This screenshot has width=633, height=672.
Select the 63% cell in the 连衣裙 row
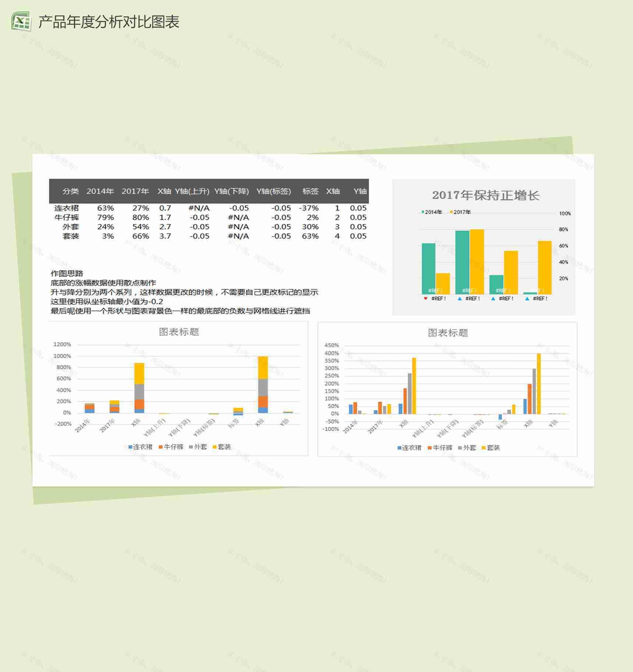(x=105, y=208)
